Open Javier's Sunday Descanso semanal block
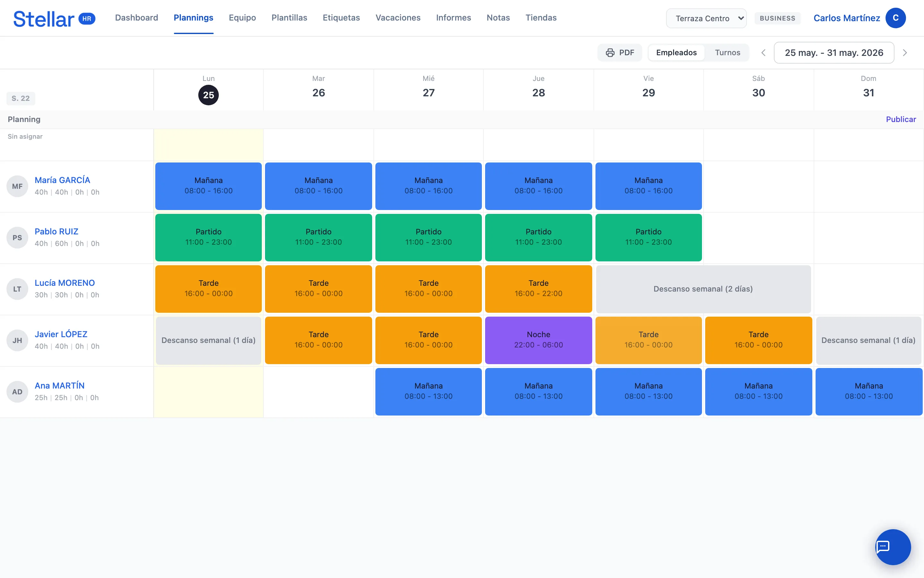924x578 pixels. [x=868, y=340]
